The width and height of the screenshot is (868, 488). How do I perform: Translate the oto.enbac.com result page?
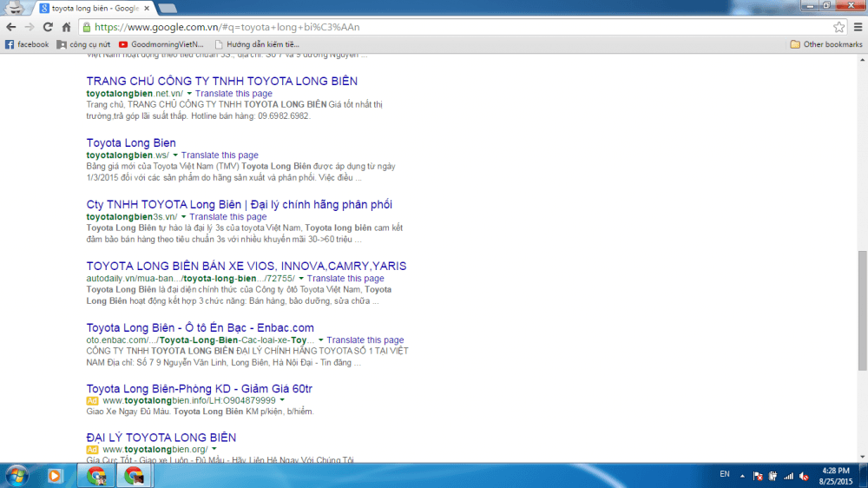click(x=365, y=340)
